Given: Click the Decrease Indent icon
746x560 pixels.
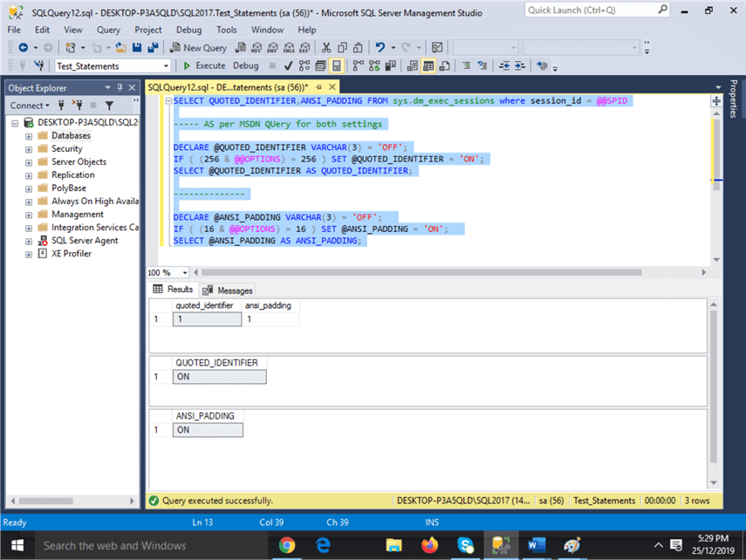Looking at the screenshot, I should click(x=504, y=65).
